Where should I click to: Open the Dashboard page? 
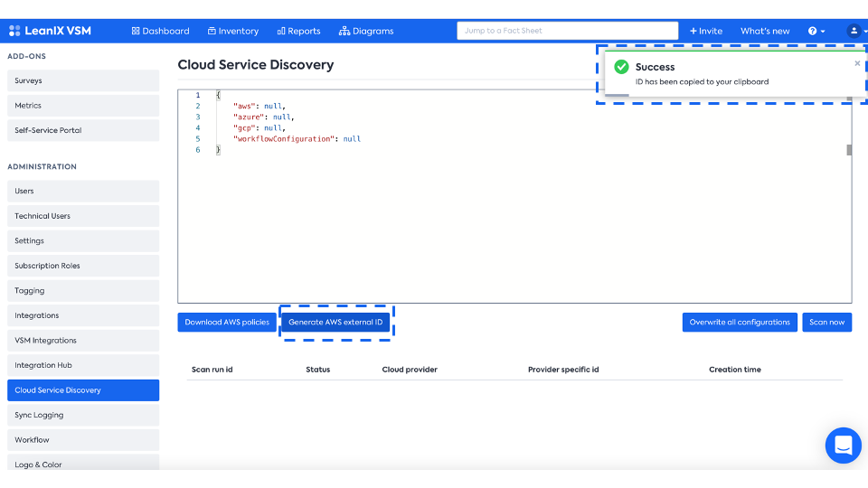pos(161,31)
